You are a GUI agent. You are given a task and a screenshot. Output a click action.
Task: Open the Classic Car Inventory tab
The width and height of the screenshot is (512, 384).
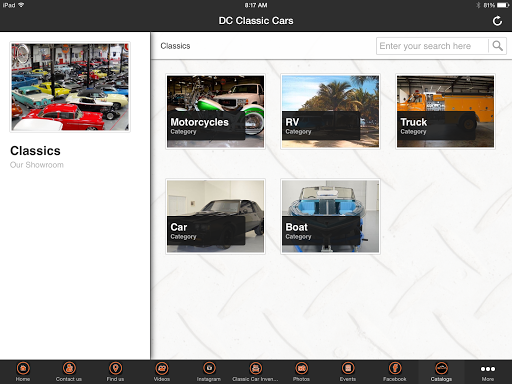[x=255, y=372]
